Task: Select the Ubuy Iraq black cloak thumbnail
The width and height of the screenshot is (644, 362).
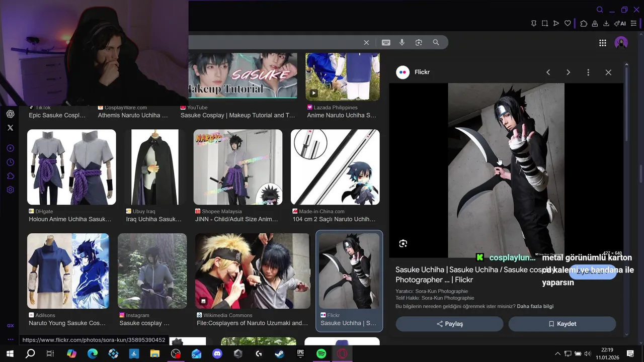Action: click(155, 167)
